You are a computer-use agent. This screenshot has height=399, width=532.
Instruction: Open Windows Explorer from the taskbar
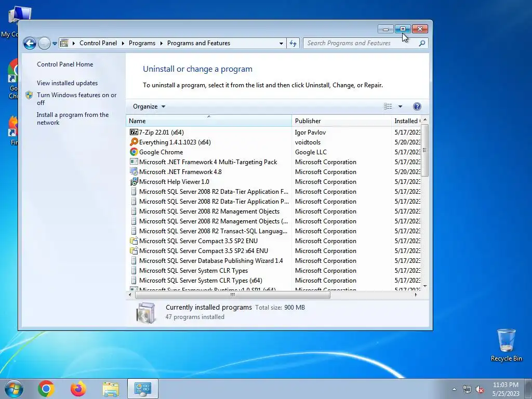pyautogui.click(x=111, y=389)
